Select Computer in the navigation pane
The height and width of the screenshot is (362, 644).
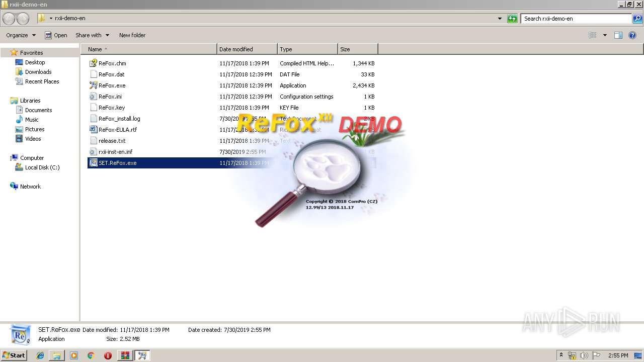32,158
